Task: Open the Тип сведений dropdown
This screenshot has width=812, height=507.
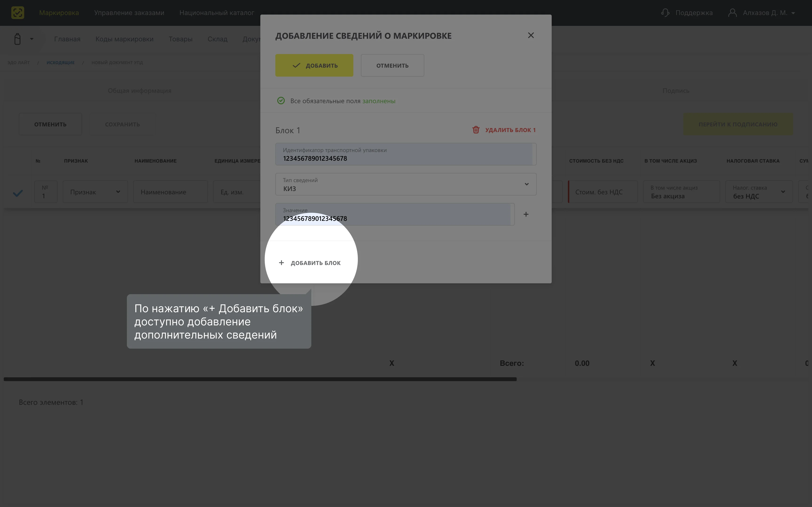Action: point(406,184)
